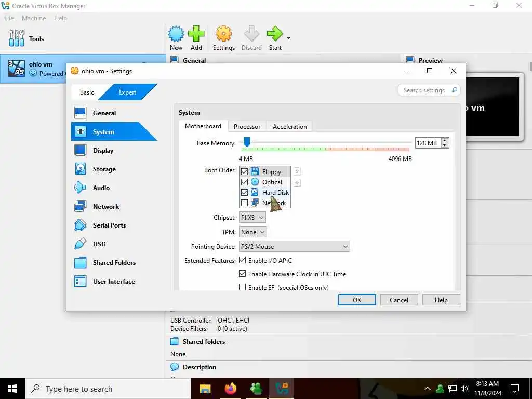Click search magnifier icon in settings search

(454, 90)
